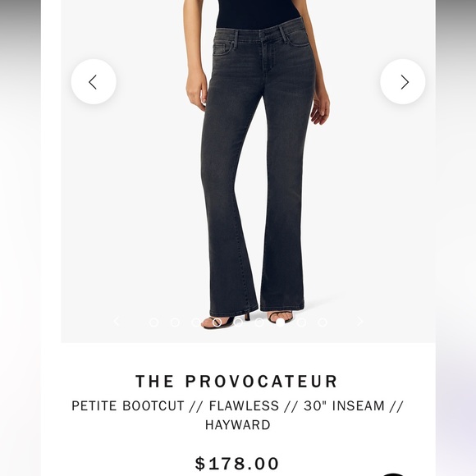476x476 pixels.
Task: Click small left chevron beside carousel dots
Action: (117, 321)
